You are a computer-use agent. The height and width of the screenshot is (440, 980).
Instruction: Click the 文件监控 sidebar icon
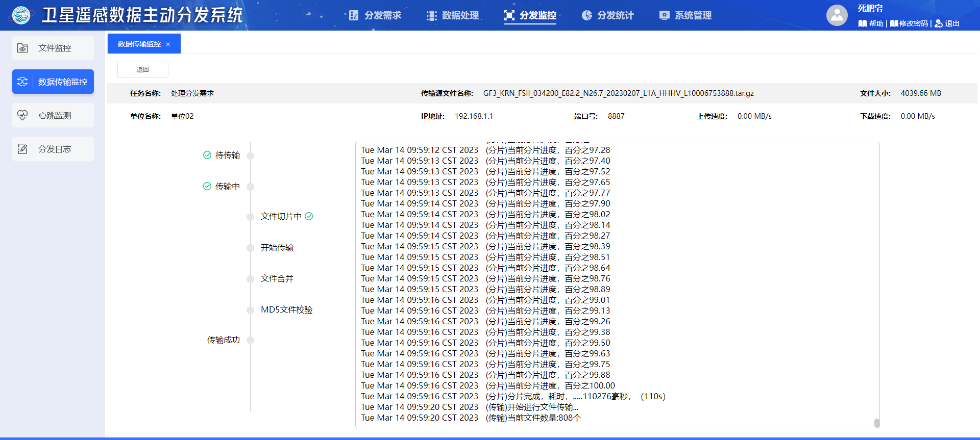pyautogui.click(x=22, y=48)
